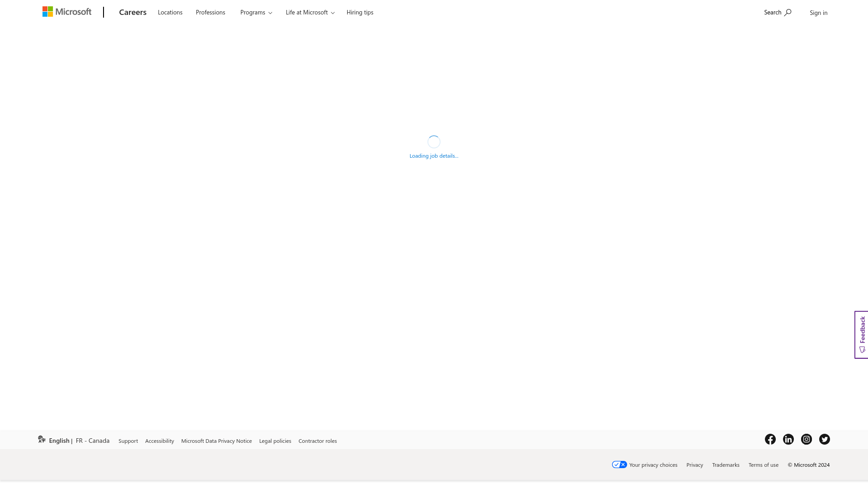868x488 pixels.
Task: Open Terms of use link
Action: pyautogui.click(x=764, y=465)
